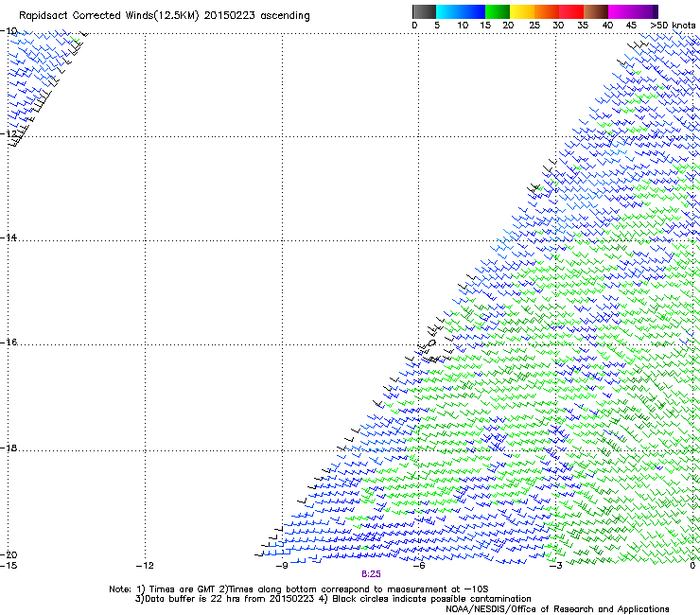Click the '45' label under the color bar

[631, 26]
